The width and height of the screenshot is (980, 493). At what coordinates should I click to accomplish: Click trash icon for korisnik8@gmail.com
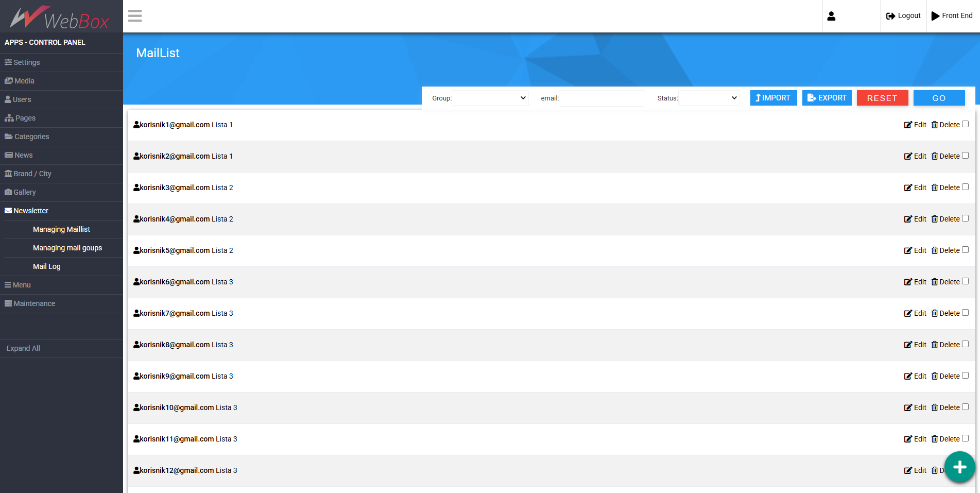(x=935, y=345)
